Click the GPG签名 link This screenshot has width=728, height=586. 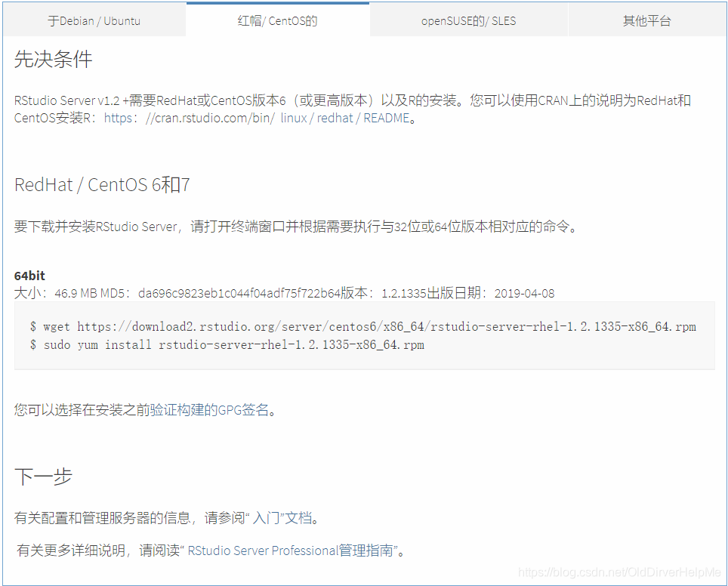coord(243,410)
